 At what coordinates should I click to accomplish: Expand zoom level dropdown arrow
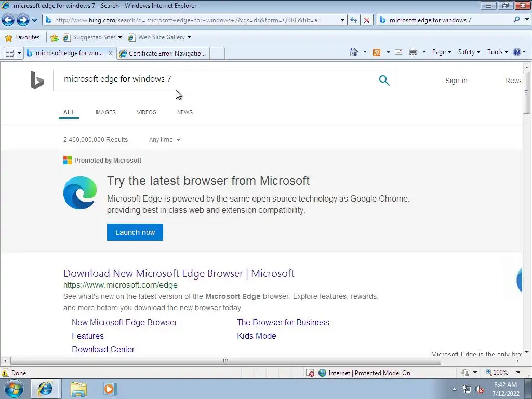(x=518, y=373)
